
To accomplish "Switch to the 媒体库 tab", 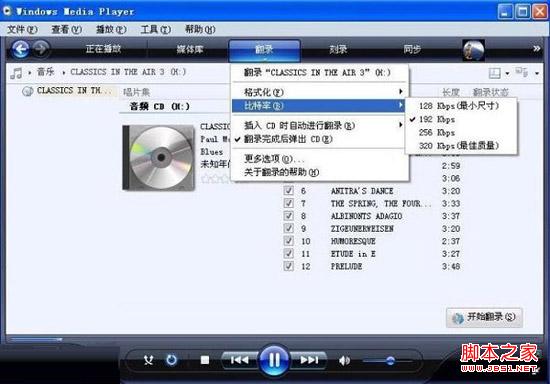I will [x=190, y=49].
